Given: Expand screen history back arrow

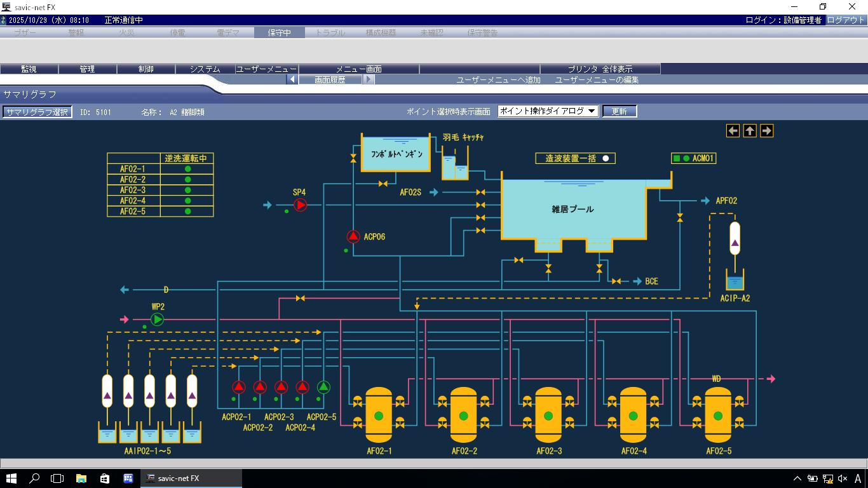Looking at the screenshot, I should (292, 80).
